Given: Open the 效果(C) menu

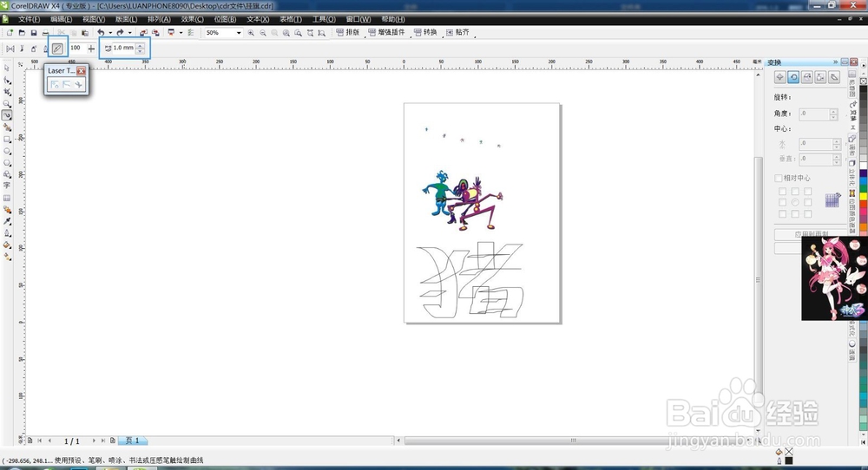Looking at the screenshot, I should click(192, 19).
